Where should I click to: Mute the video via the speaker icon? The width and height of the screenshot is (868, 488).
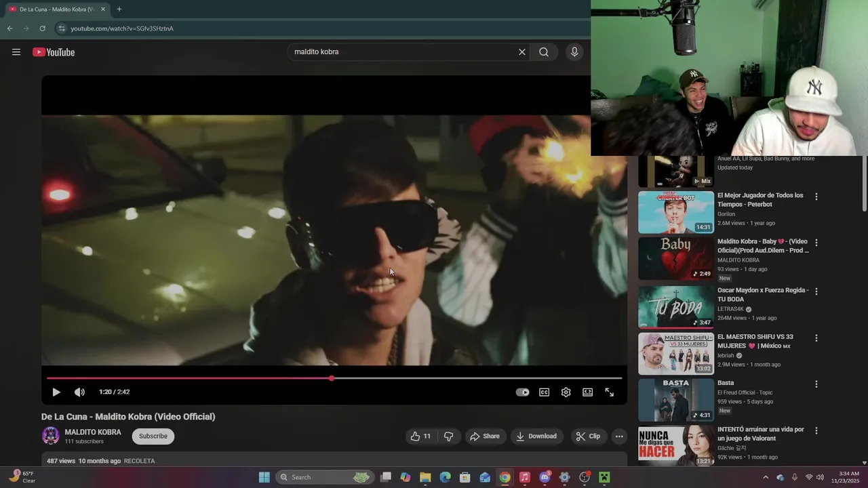pyautogui.click(x=79, y=392)
